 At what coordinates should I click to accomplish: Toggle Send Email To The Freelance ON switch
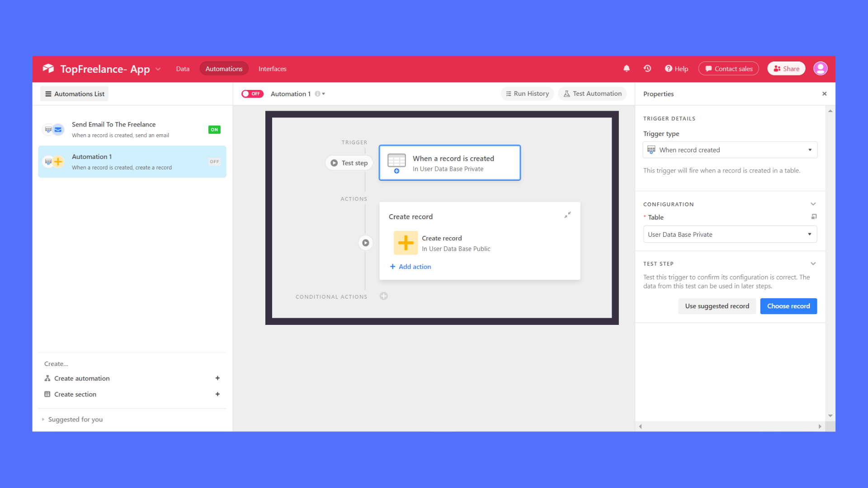coord(215,129)
